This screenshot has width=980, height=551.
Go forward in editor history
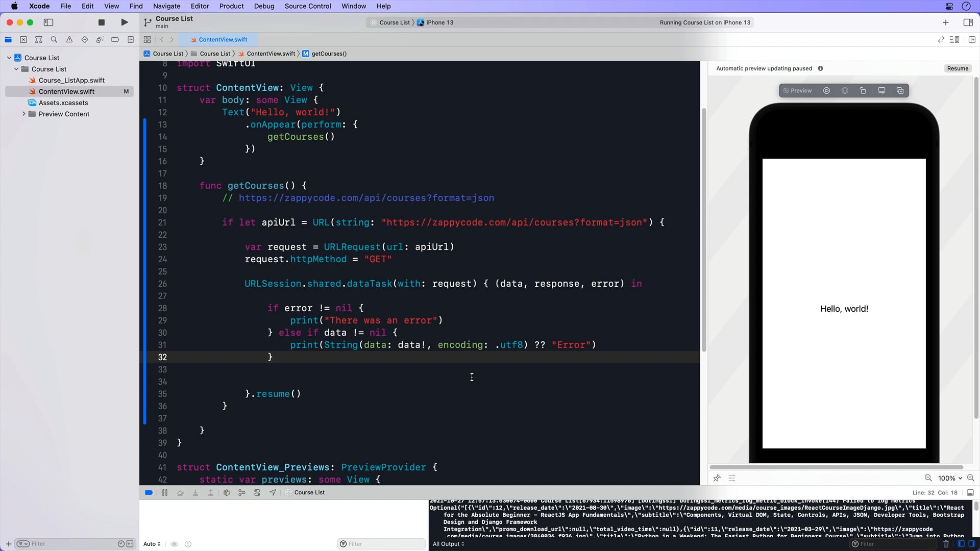171,40
